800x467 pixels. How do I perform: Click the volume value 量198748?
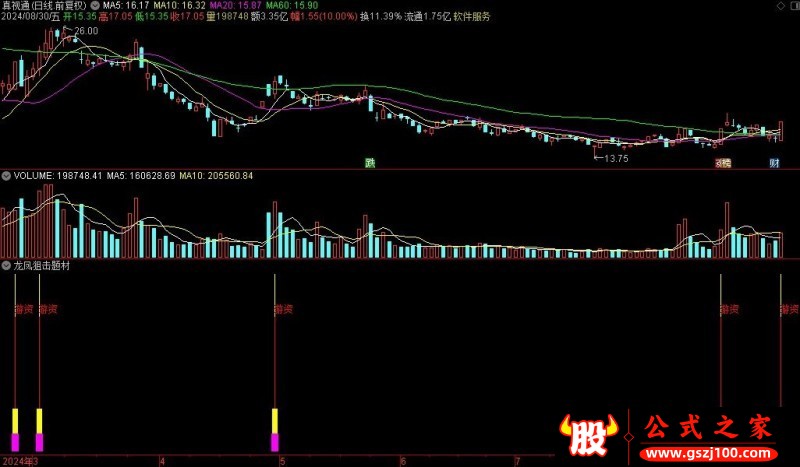pos(227,16)
